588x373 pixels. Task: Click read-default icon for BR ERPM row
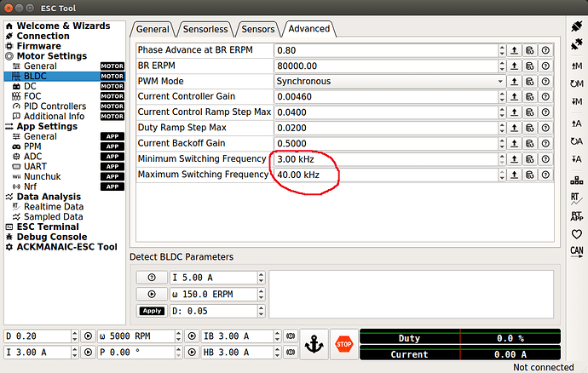pos(529,66)
